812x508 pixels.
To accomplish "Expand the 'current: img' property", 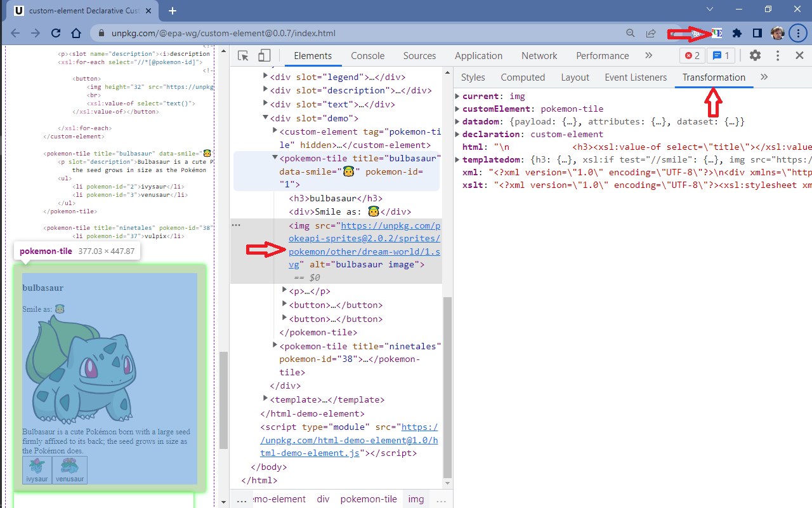I will click(457, 96).
